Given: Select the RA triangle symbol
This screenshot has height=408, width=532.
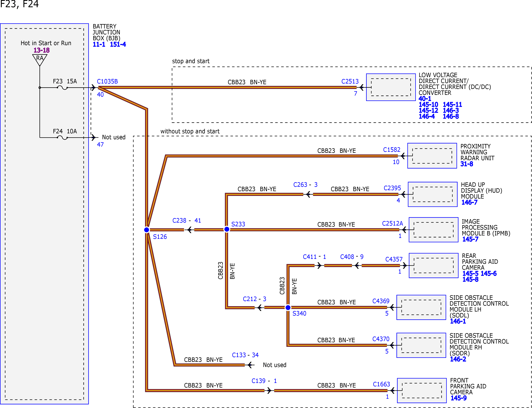Looking at the screenshot, I should point(40,60).
